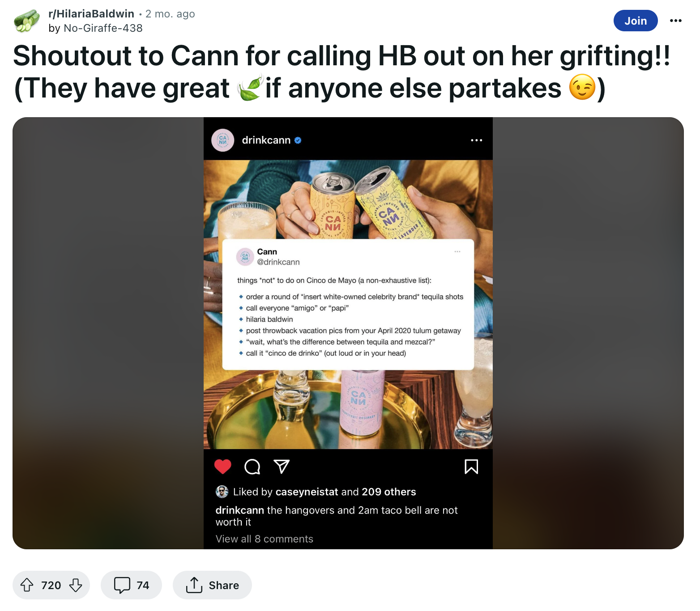Join the r/HilariaBaldwin community

point(636,21)
